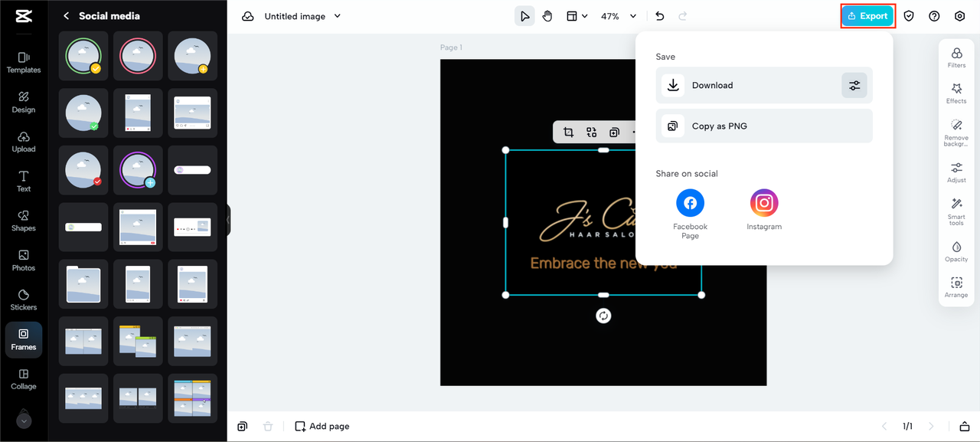The width and height of the screenshot is (980, 442).
Task: Click Copy as PNG
Action: [764, 126]
